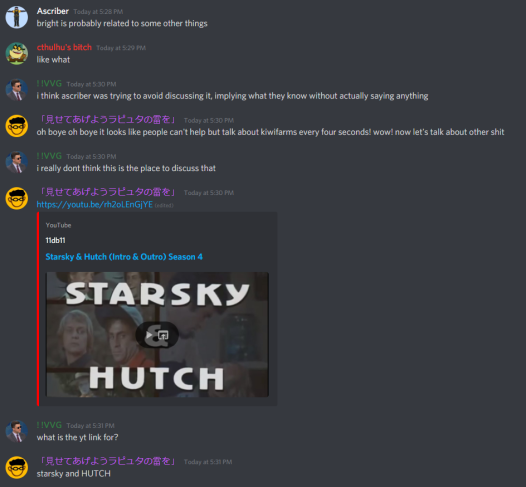Click !!VVG avatar beside 'what is the yt link for?'
This screenshot has height=487, width=526.
16,431
